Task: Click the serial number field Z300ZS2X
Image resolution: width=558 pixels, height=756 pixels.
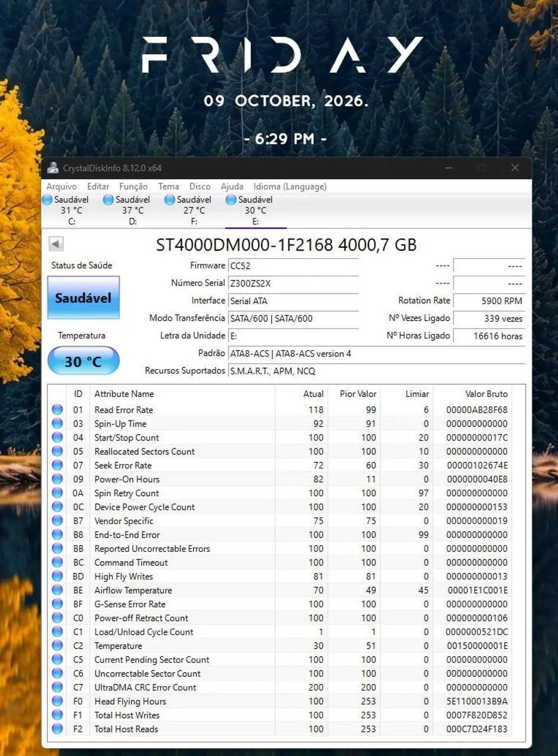Action: tap(293, 283)
